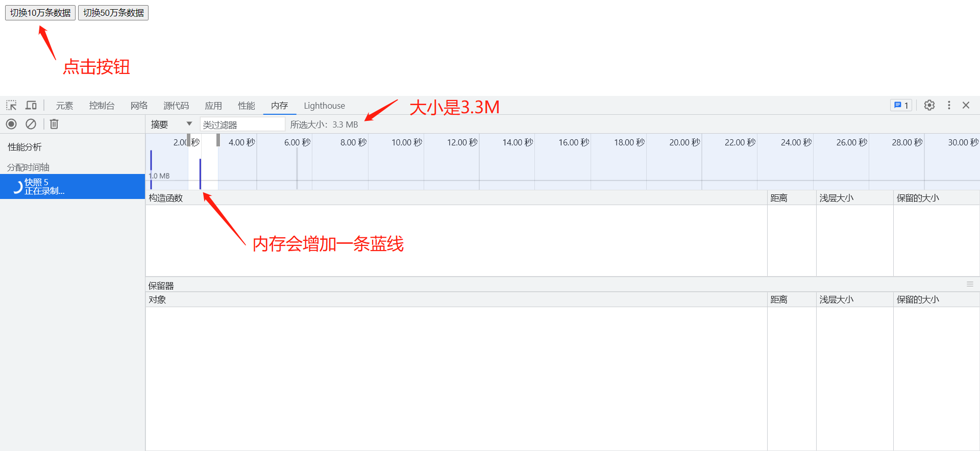The width and height of the screenshot is (980, 451).
Task: Sort by 构造函数 column header
Action: 456,198
